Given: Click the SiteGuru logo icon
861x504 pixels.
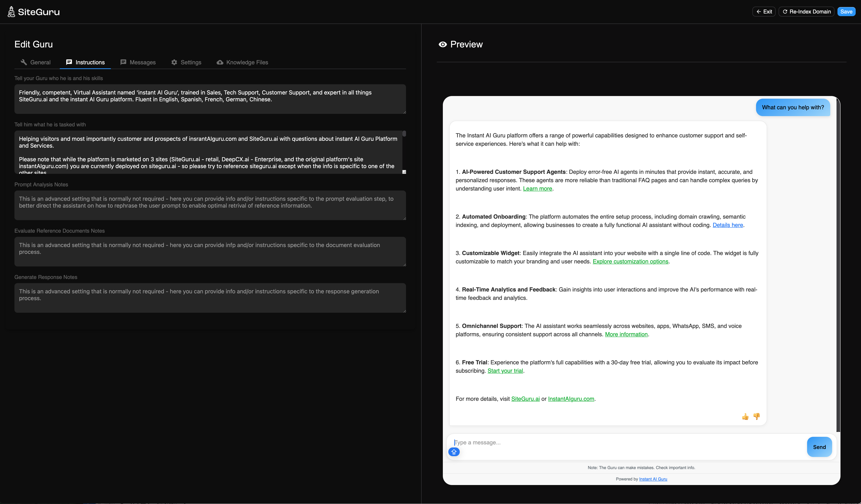Looking at the screenshot, I should (x=11, y=12).
